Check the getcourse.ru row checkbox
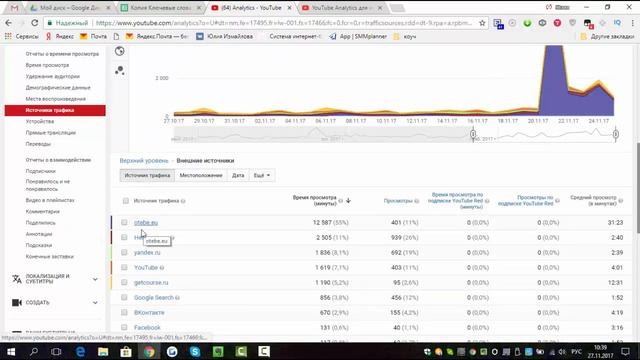This screenshot has height=360, width=640. 124,282
